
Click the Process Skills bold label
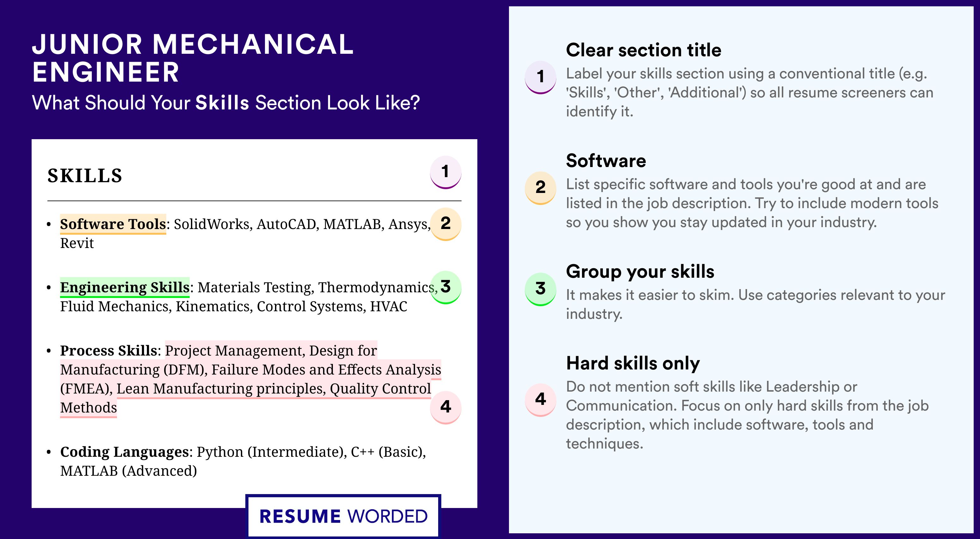pos(108,350)
